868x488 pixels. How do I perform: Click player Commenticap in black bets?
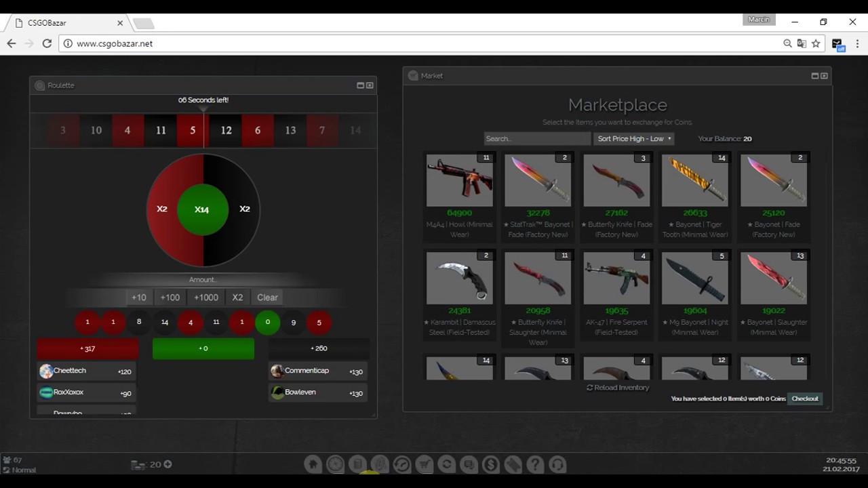tap(318, 371)
